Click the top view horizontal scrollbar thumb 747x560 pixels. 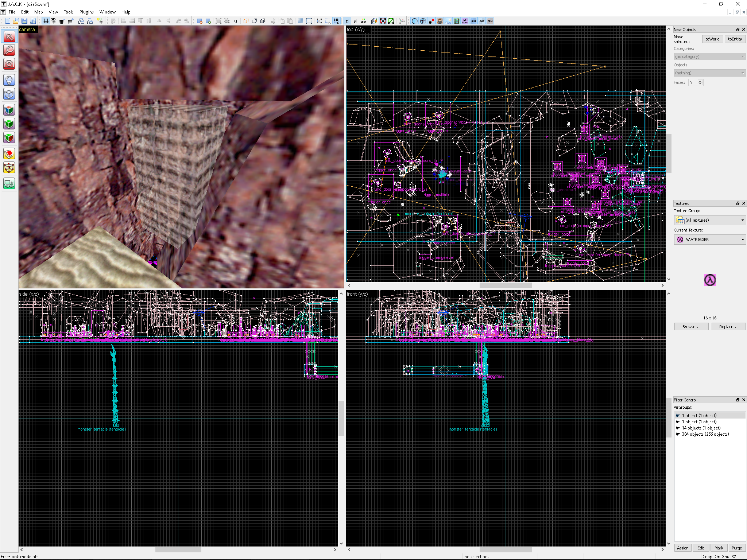tap(506, 285)
